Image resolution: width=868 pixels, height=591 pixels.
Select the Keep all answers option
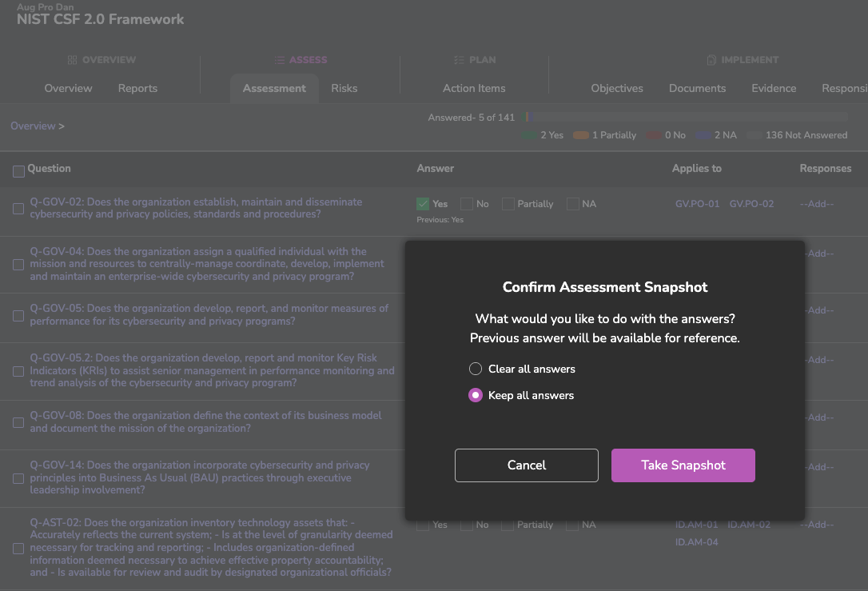click(476, 395)
